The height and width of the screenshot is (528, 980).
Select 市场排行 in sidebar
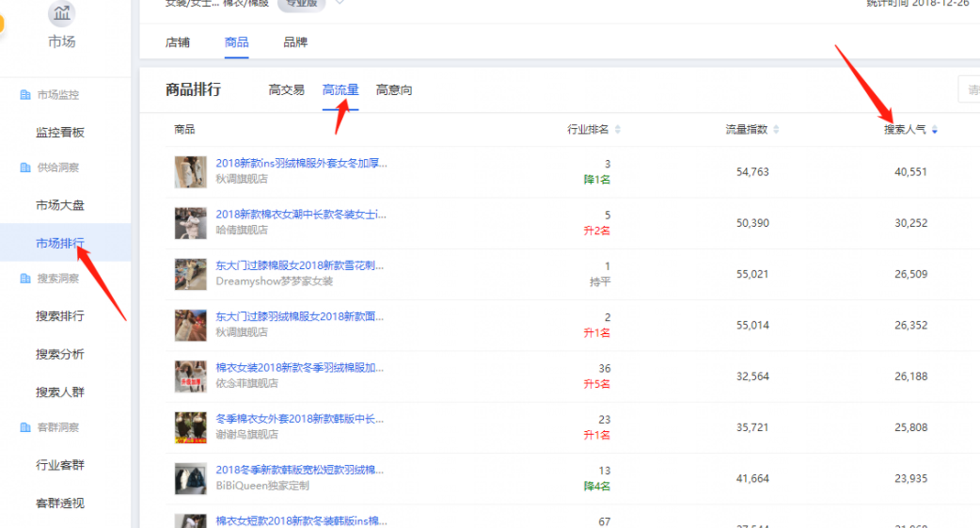click(60, 243)
